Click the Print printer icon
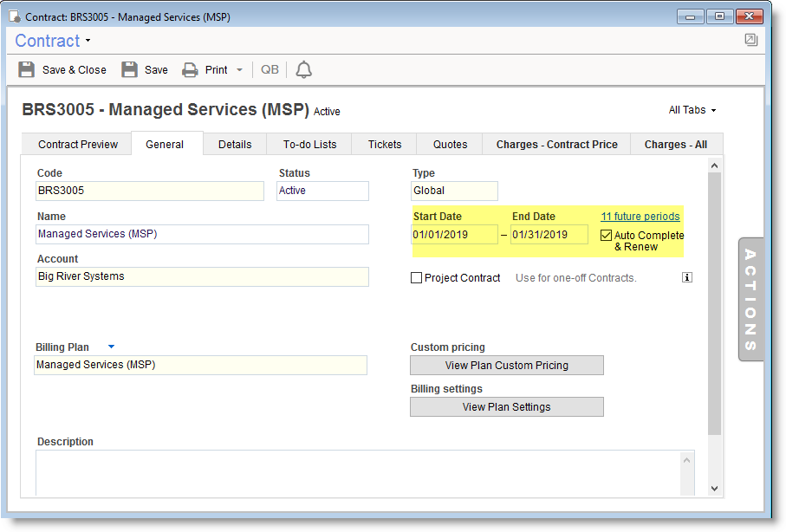 tap(190, 70)
